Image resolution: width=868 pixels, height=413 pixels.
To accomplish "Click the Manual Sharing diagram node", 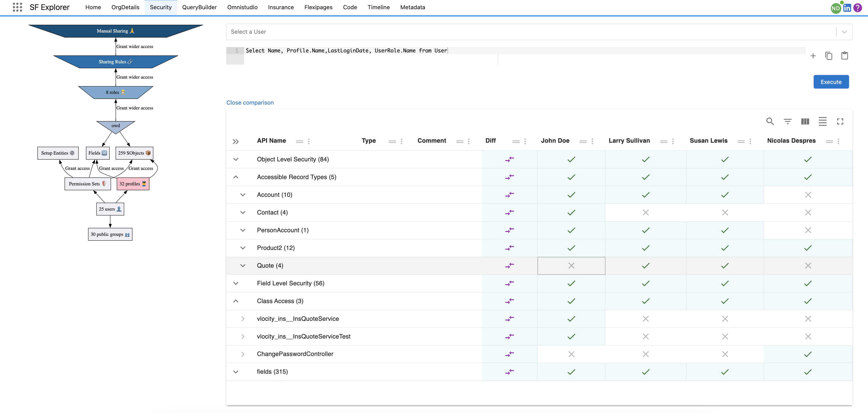I will 116,31.
